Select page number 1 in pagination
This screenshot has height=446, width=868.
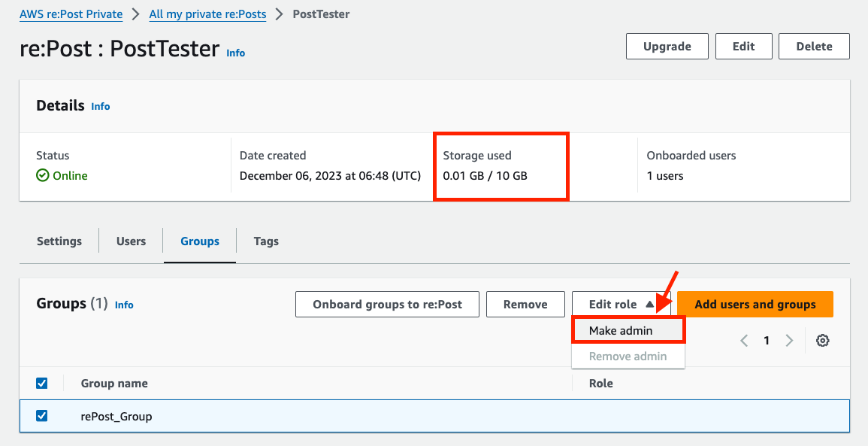coord(767,340)
